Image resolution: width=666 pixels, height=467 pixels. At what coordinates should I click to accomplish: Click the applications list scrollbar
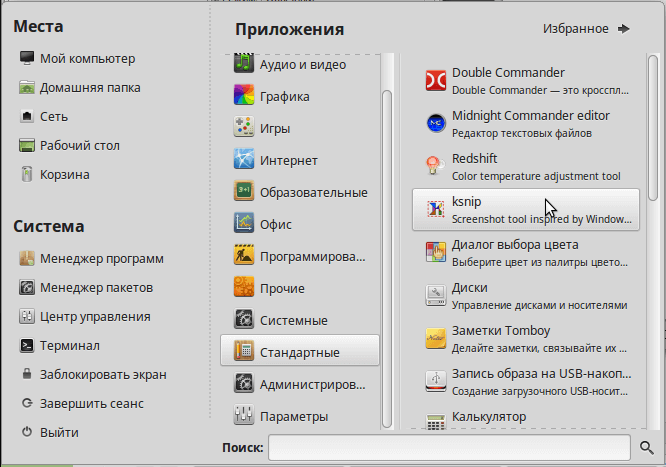(x=653, y=127)
